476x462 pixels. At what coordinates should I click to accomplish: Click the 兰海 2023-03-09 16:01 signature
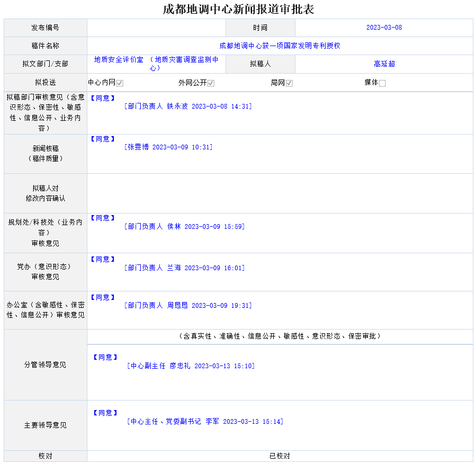point(184,268)
